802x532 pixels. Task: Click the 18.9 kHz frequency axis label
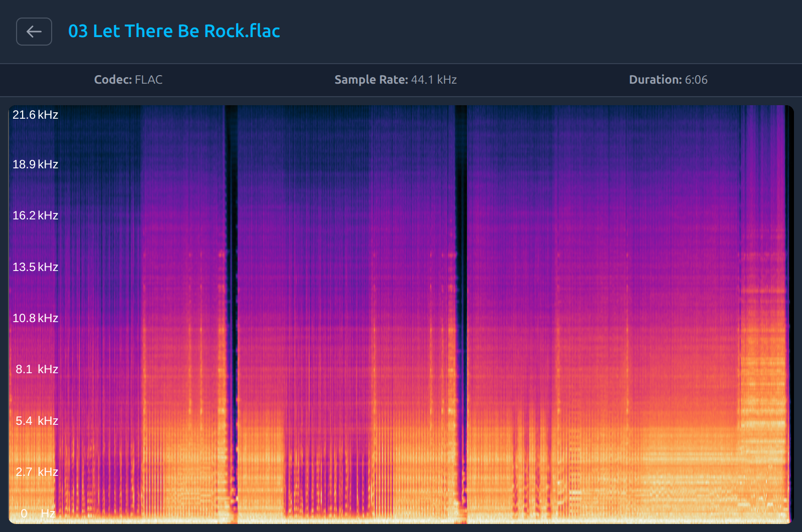click(x=36, y=164)
